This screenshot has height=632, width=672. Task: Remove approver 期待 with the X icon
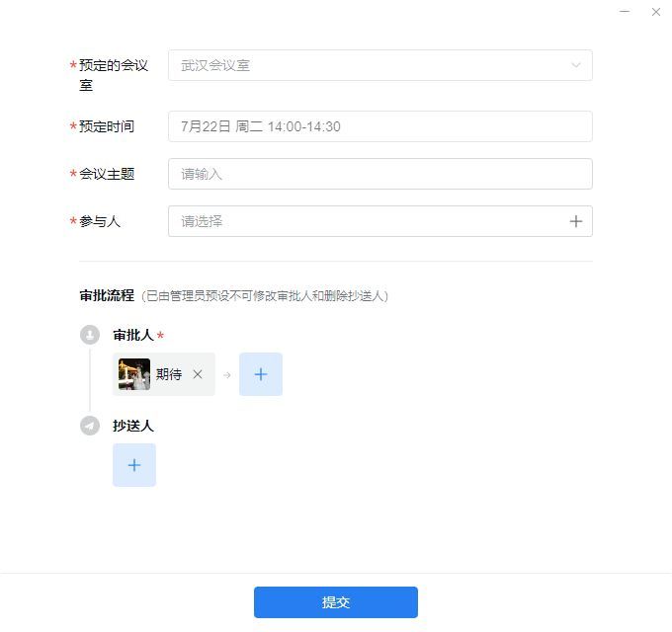point(198,374)
